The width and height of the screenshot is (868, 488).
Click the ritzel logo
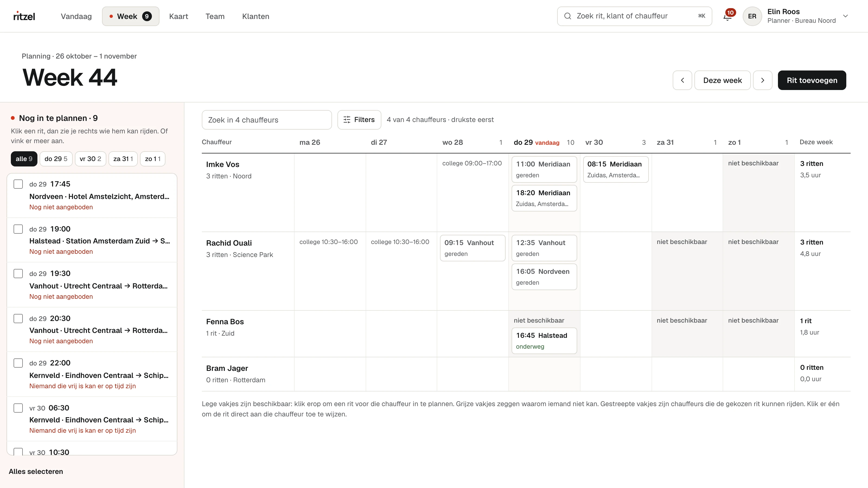pyautogui.click(x=24, y=16)
